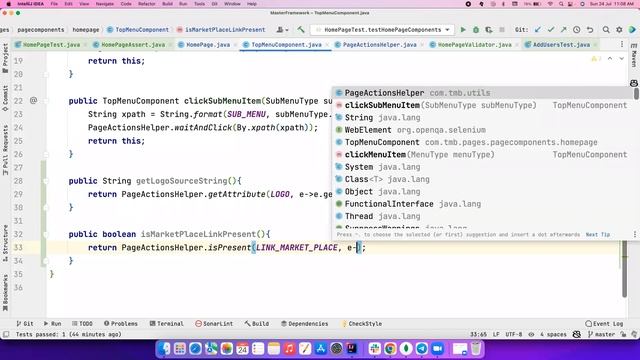
Task: Start debugging with the bug icon
Action: (x=476, y=30)
